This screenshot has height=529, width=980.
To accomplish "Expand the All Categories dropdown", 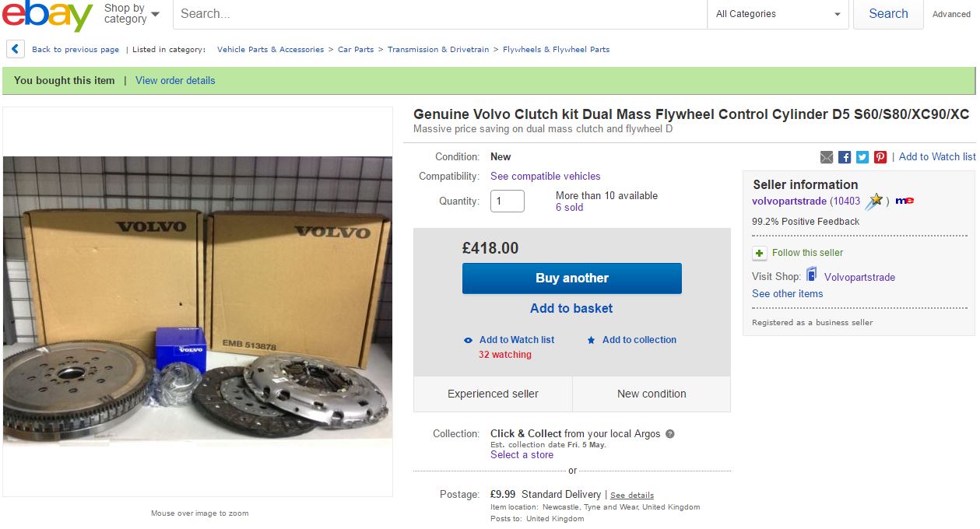I will coord(778,14).
